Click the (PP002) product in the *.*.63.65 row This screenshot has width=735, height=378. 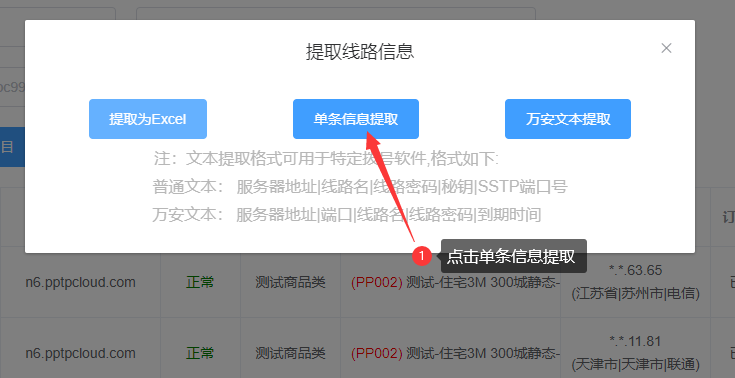(x=455, y=282)
